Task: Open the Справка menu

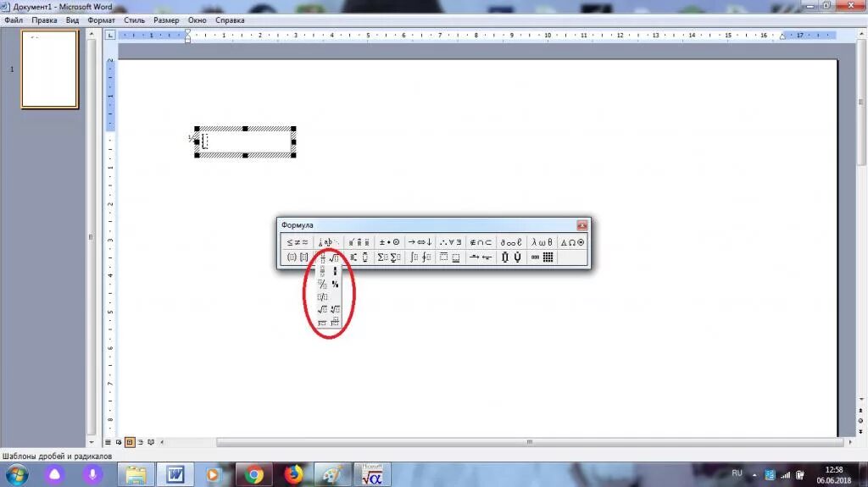Action: click(230, 20)
